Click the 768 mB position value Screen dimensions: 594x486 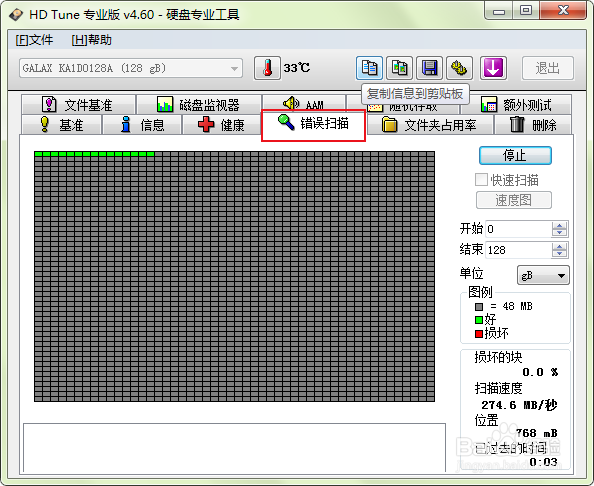tap(536, 433)
